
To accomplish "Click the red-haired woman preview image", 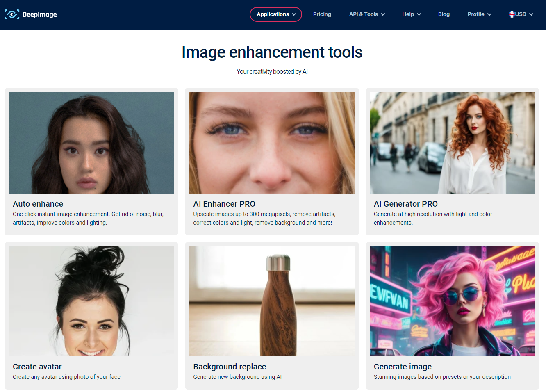I will point(452,142).
